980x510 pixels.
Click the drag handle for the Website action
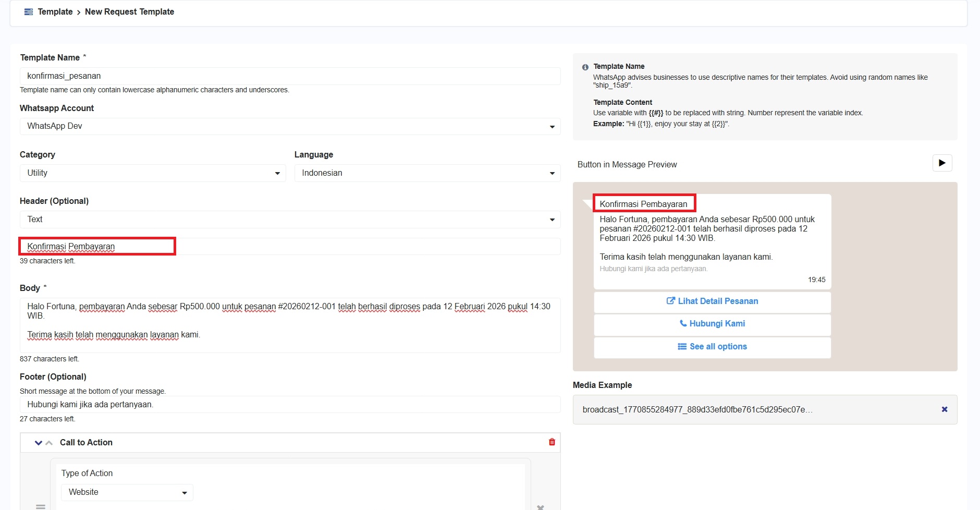point(40,506)
